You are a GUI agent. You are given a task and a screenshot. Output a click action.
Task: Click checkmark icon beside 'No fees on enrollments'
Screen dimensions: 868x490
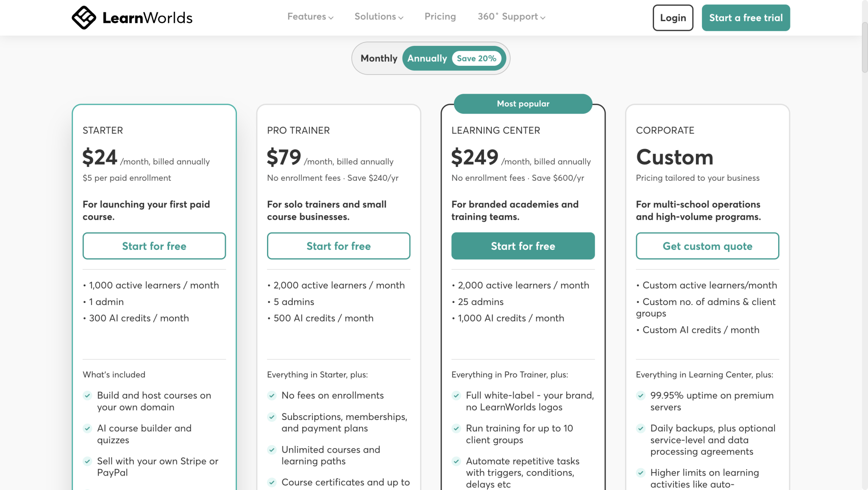coord(272,395)
